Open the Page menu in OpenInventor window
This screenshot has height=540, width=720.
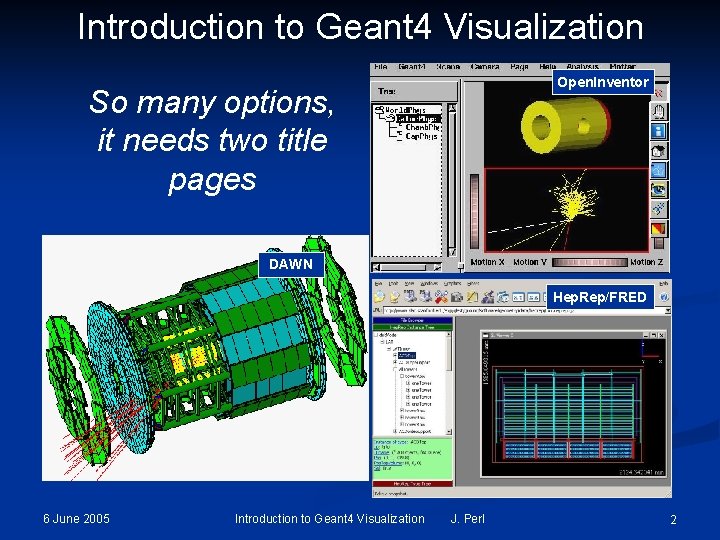519,67
